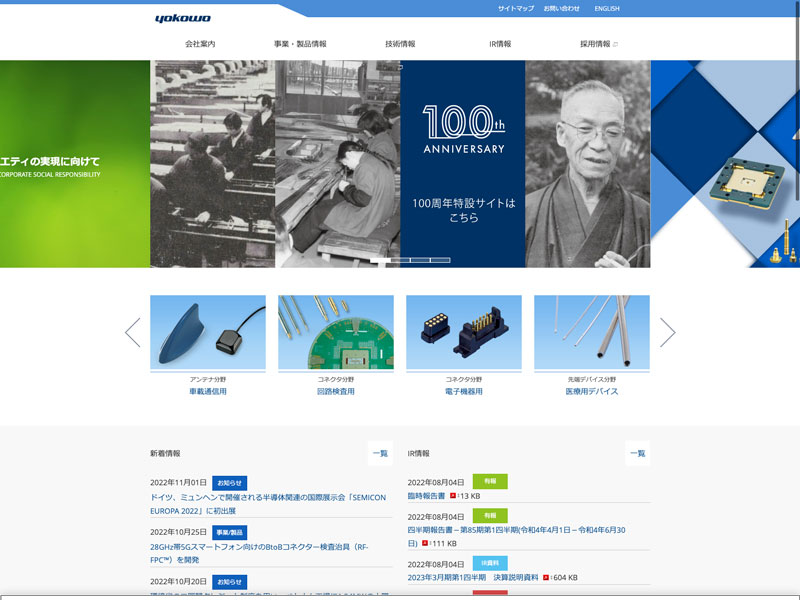
Task: Open the サイトマップ link in header
Action: pos(516,9)
